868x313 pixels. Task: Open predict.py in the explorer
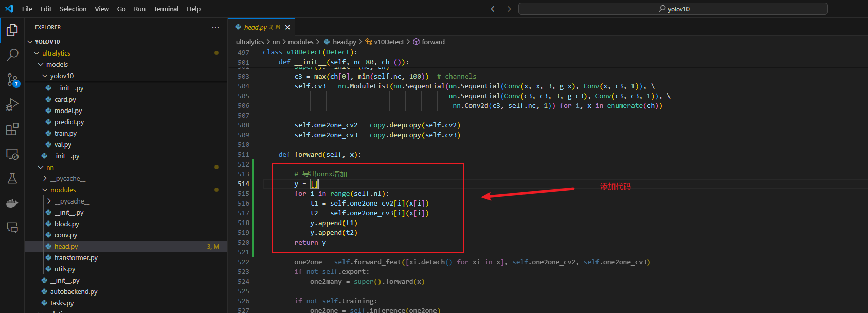(x=126, y=122)
